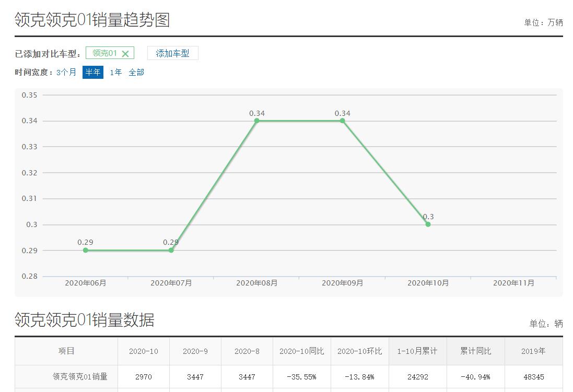The height and width of the screenshot is (392, 573).
Task: Click the 添加车型 button
Action: pos(172,53)
